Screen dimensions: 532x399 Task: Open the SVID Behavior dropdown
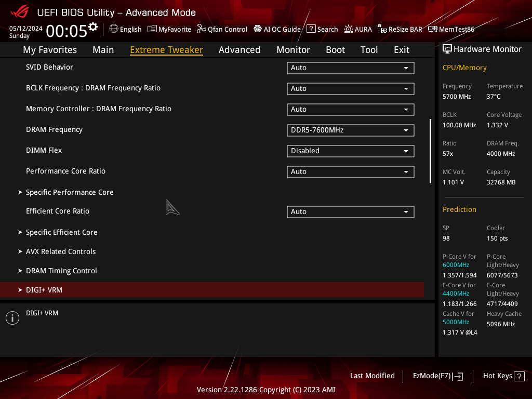pyautogui.click(x=351, y=68)
